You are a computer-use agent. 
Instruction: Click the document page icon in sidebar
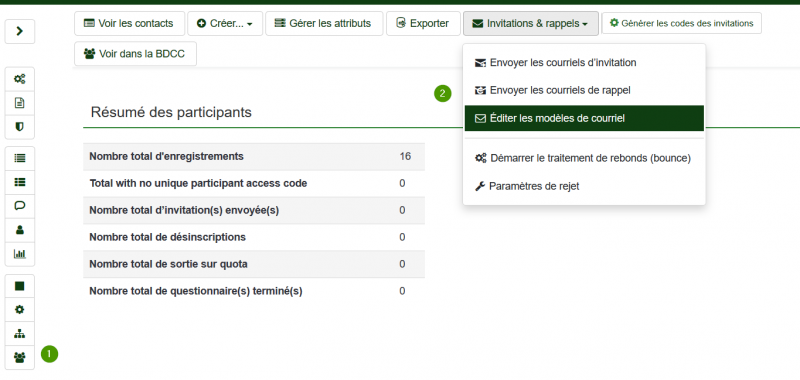coord(20,103)
